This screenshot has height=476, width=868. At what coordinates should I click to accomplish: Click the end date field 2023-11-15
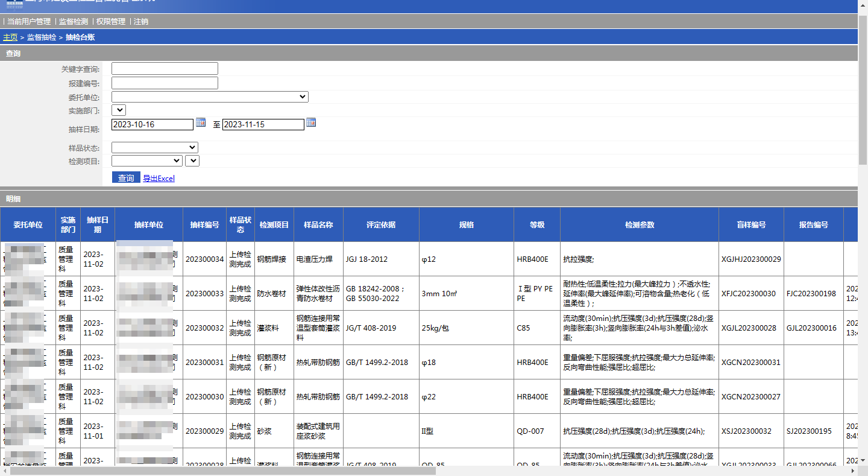pos(263,124)
